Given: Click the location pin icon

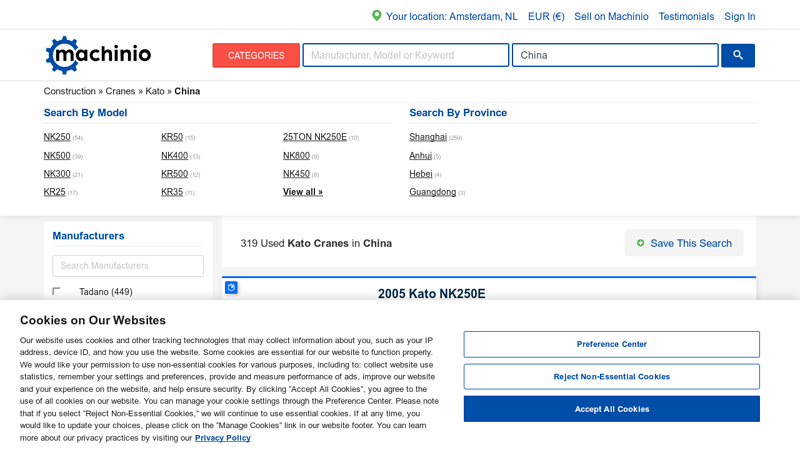Looking at the screenshot, I should [377, 16].
